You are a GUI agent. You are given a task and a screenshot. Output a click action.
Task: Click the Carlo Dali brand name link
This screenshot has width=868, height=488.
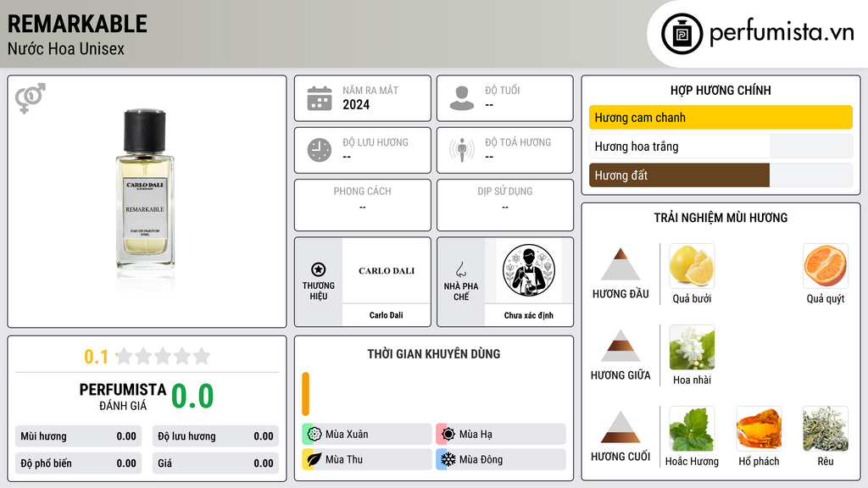click(x=387, y=315)
